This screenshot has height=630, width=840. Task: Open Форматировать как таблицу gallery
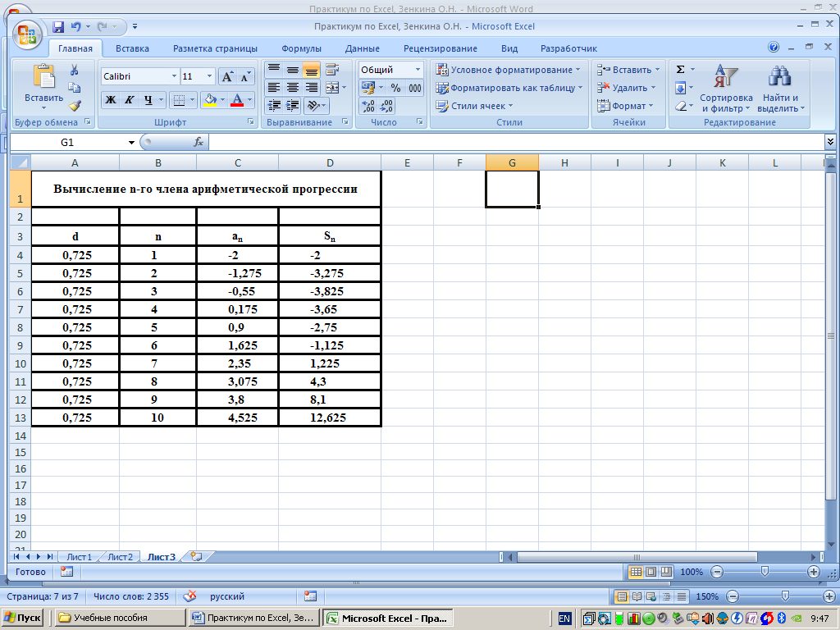[x=509, y=88]
